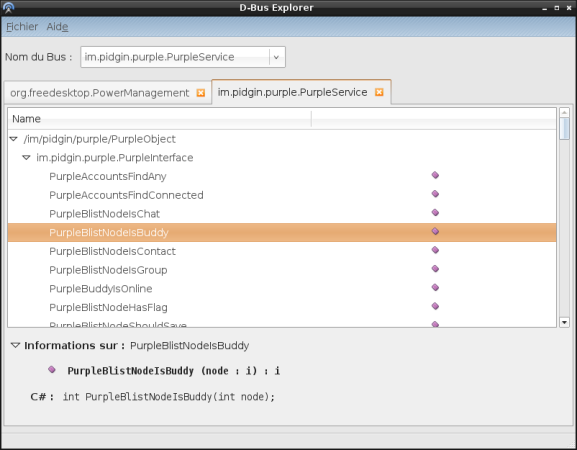Image resolution: width=577 pixels, height=450 pixels.
Task: Select the PurpleBlistNodeIsChat method
Action: pos(105,214)
